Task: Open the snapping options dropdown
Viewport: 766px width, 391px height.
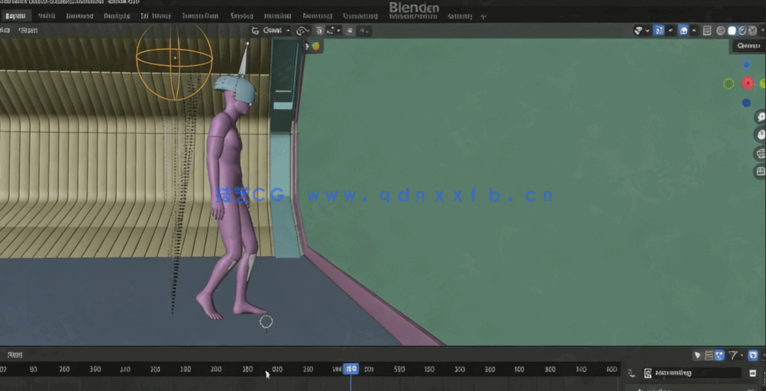Action: 334,31
